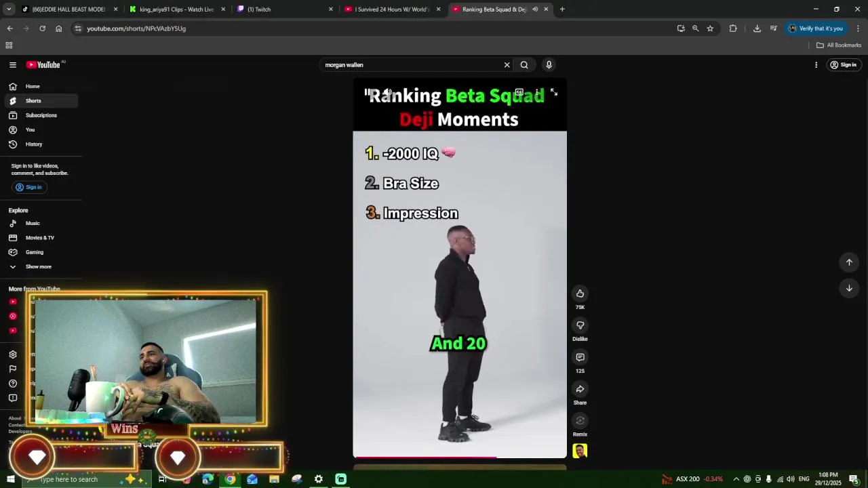868x488 pixels.
Task: Open All Bookmarks folder
Action: click(839, 45)
